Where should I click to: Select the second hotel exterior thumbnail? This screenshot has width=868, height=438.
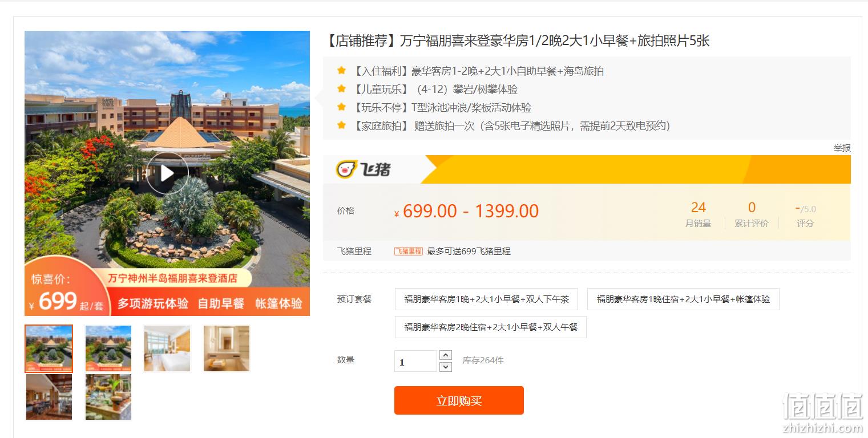(108, 348)
